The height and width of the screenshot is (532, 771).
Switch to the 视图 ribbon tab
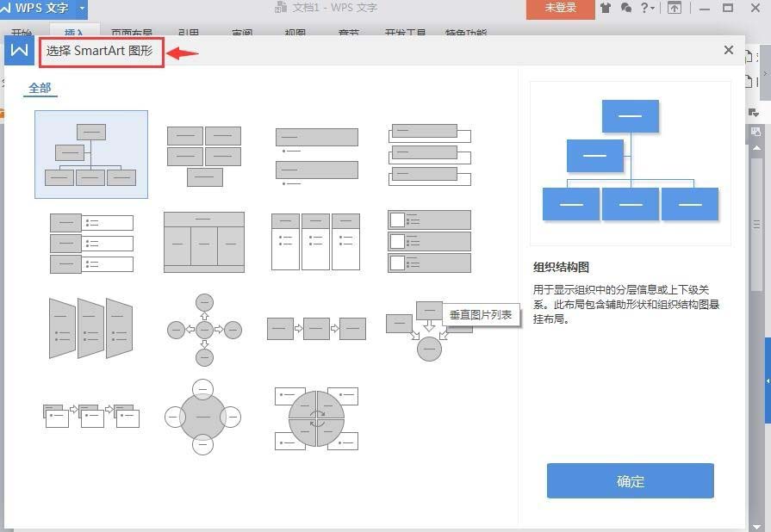[x=295, y=33]
